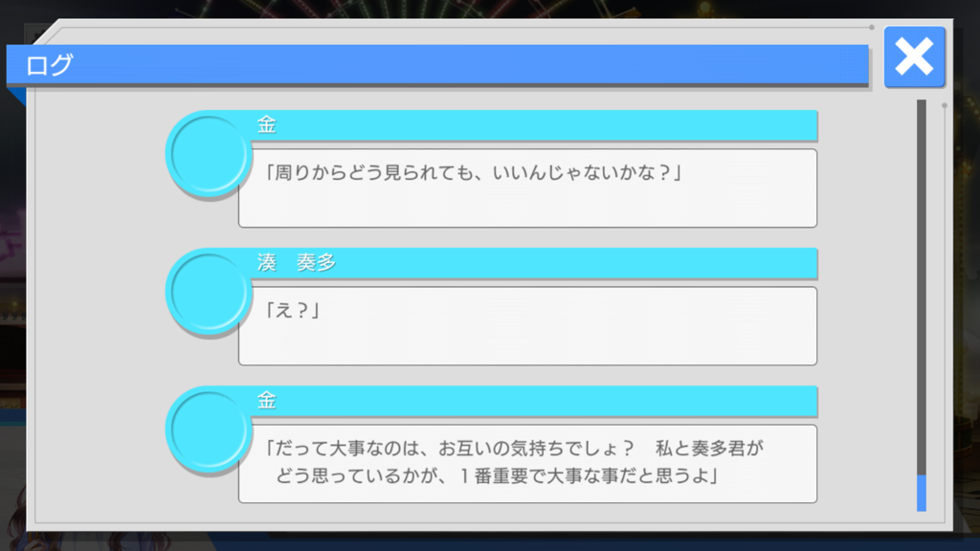Click the small dot on the panel's top-right frame
The height and width of the screenshot is (551, 980).
click(x=871, y=28)
